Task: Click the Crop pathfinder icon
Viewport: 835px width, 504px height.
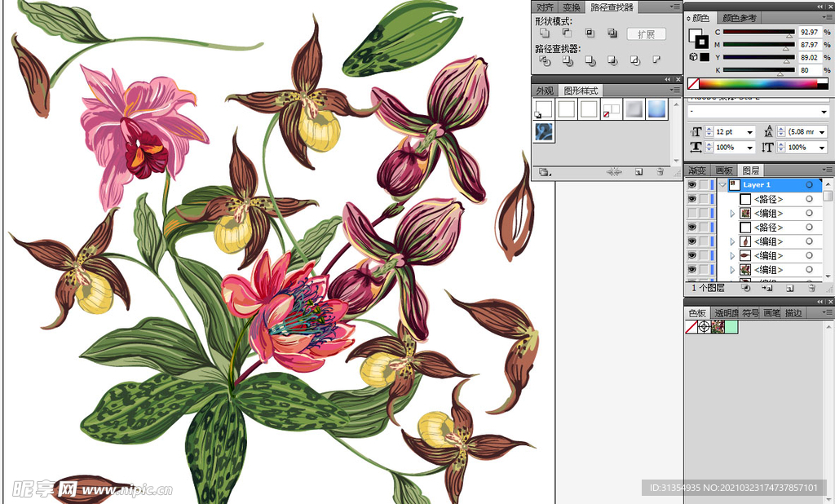Action: (x=613, y=60)
